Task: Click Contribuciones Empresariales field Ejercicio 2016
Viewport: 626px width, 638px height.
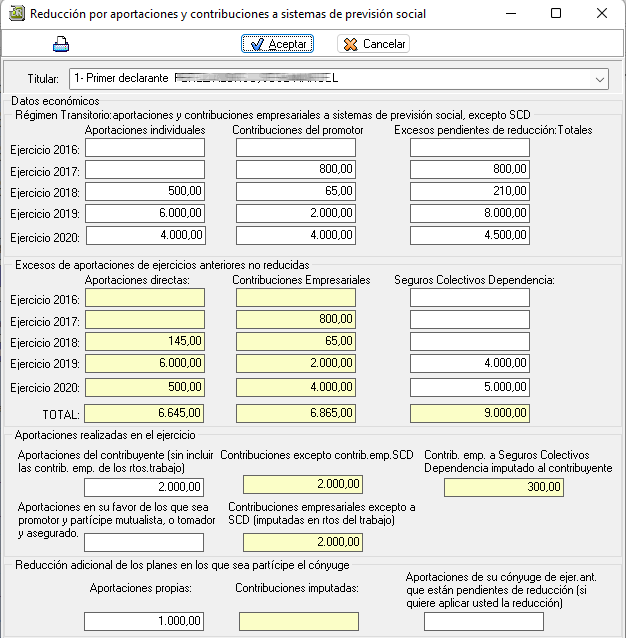Action: (x=296, y=298)
